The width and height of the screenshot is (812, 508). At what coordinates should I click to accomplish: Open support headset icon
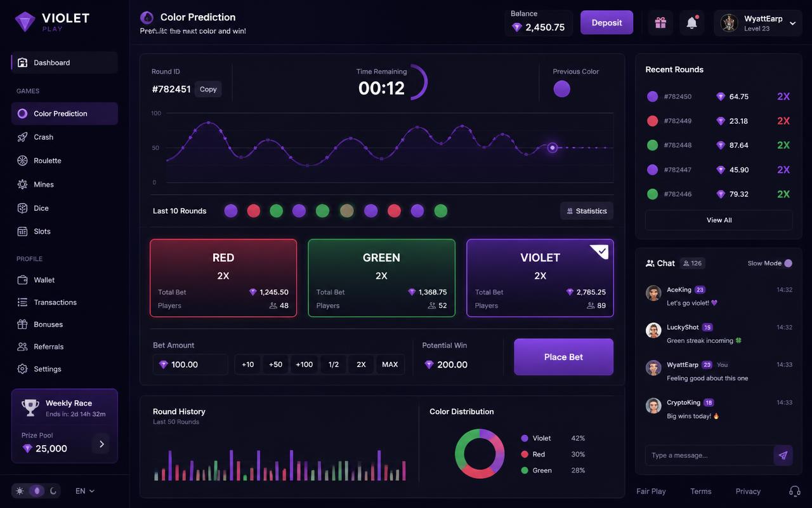coord(794,491)
